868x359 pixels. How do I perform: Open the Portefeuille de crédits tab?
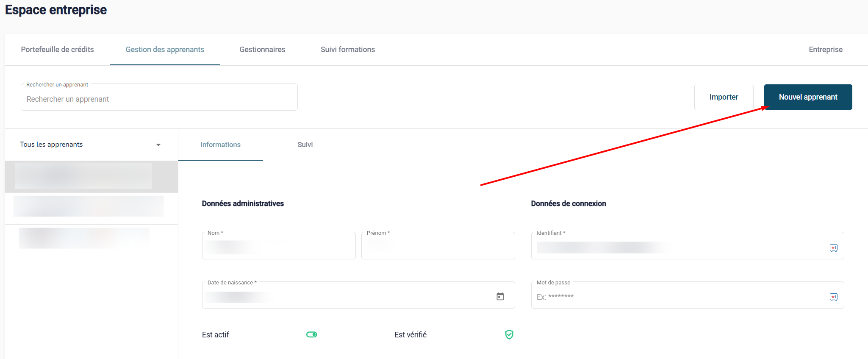click(57, 50)
